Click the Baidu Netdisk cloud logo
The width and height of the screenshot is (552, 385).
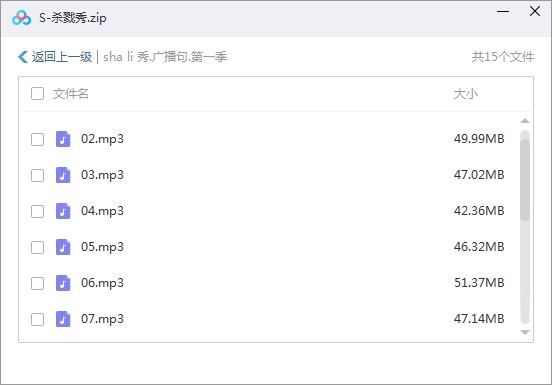click(21, 18)
